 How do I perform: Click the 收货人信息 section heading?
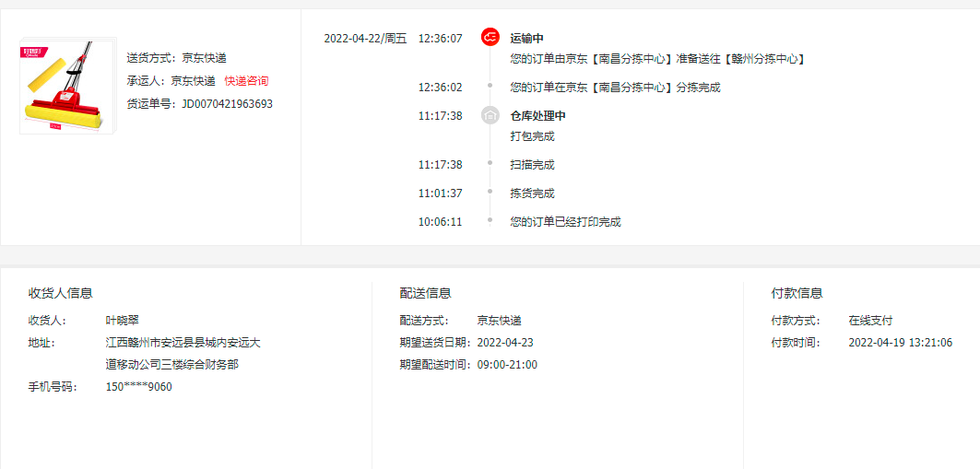(x=61, y=294)
